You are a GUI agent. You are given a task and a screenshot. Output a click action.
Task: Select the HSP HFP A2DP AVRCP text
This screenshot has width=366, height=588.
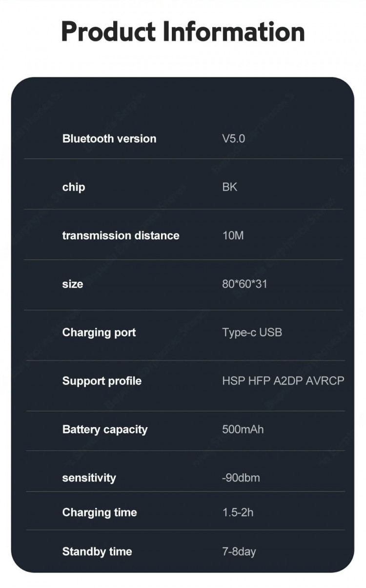point(283,381)
